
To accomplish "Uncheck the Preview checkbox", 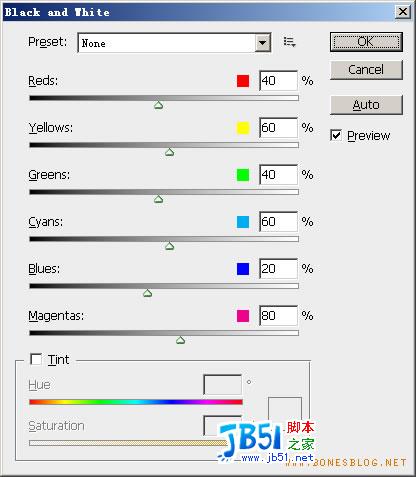I will pyautogui.click(x=336, y=135).
